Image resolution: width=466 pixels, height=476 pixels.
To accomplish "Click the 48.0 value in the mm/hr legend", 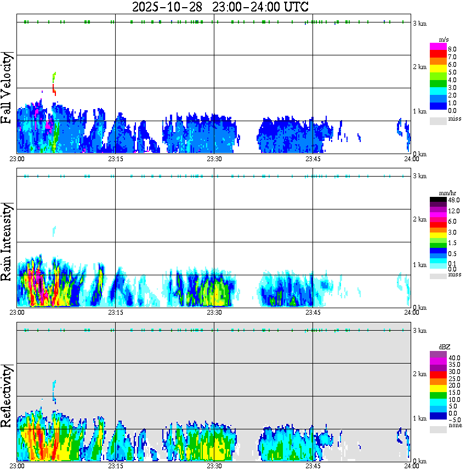I will point(454,200).
